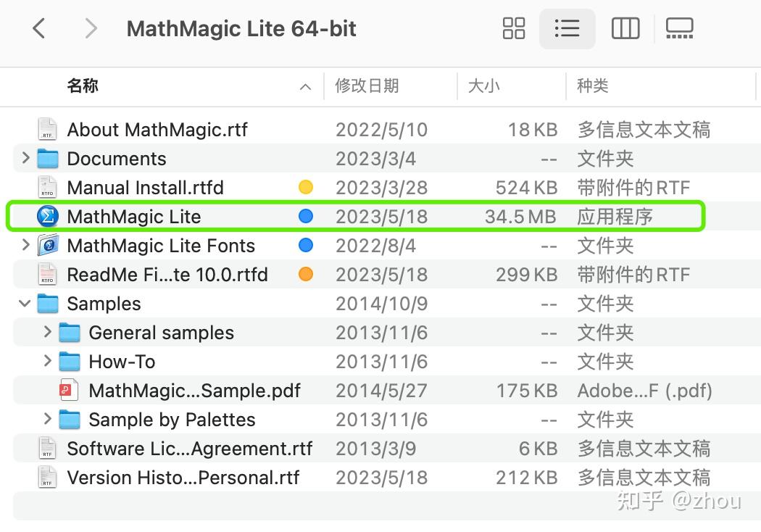Image resolution: width=761 pixels, height=532 pixels.
Task: Select Manual Install.rtfd file name
Action: pyautogui.click(x=145, y=188)
